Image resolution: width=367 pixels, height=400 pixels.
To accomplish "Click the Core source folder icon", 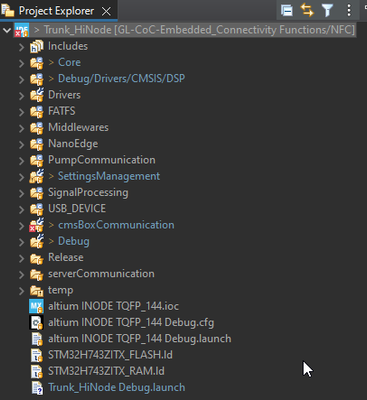I will [36, 63].
